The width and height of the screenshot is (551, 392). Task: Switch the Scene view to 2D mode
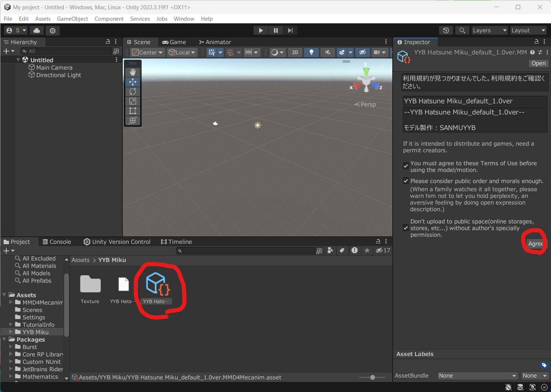click(x=295, y=52)
